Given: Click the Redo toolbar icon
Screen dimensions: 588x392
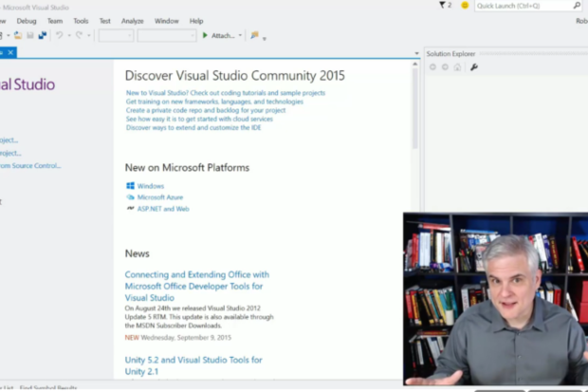Looking at the screenshot, I should coord(79,35).
